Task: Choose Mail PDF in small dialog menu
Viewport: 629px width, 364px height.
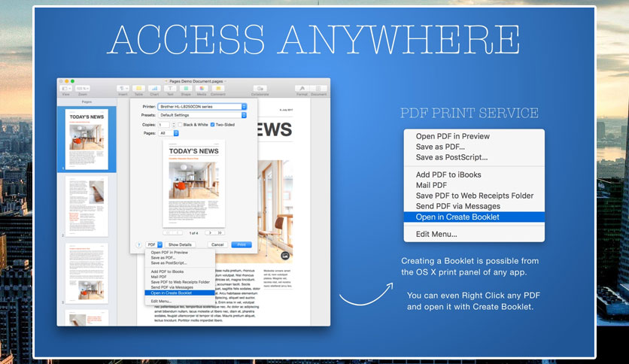Action: click(x=180, y=277)
